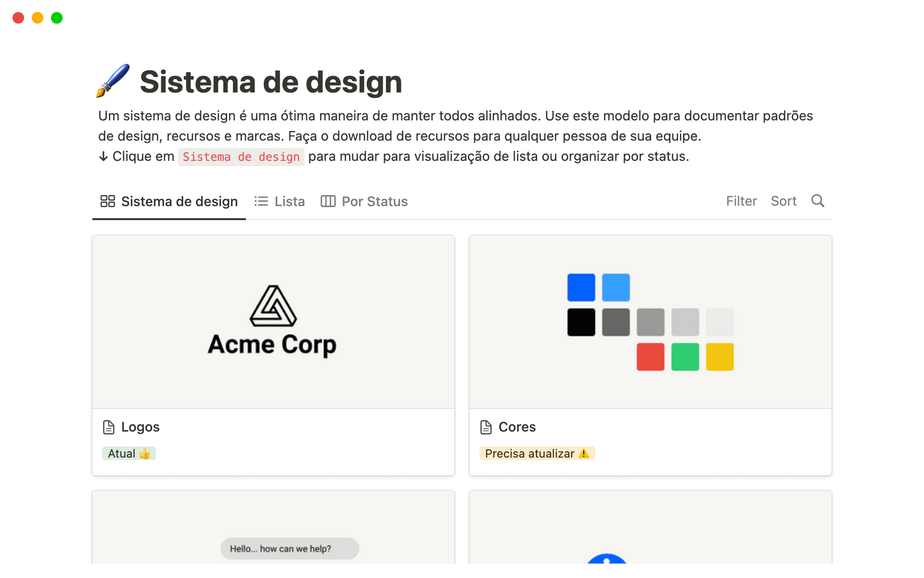Select the red swatch in the Cores preview

coord(650,356)
